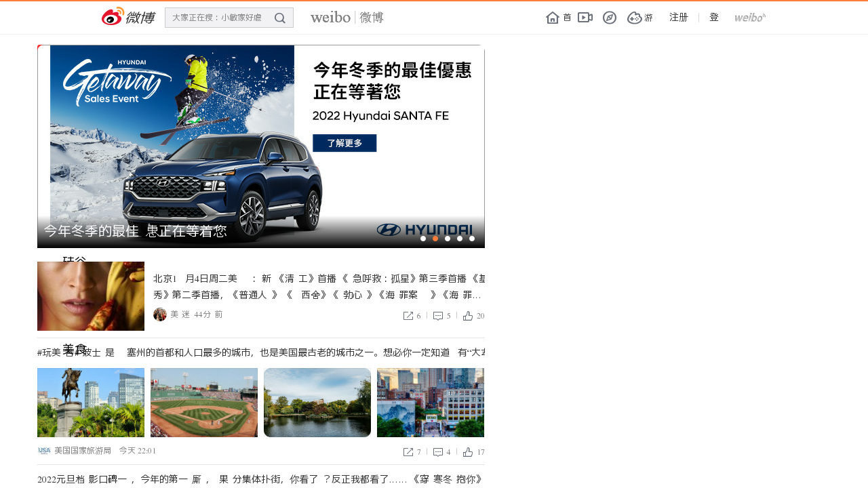Image resolution: width=868 pixels, height=488 pixels.
Task: Click the 美迷 post author avatar
Action: pos(160,314)
